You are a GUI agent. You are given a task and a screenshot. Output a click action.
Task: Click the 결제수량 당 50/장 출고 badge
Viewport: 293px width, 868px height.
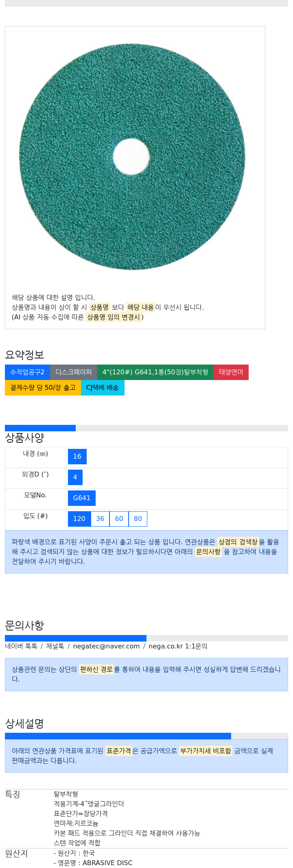(43, 388)
